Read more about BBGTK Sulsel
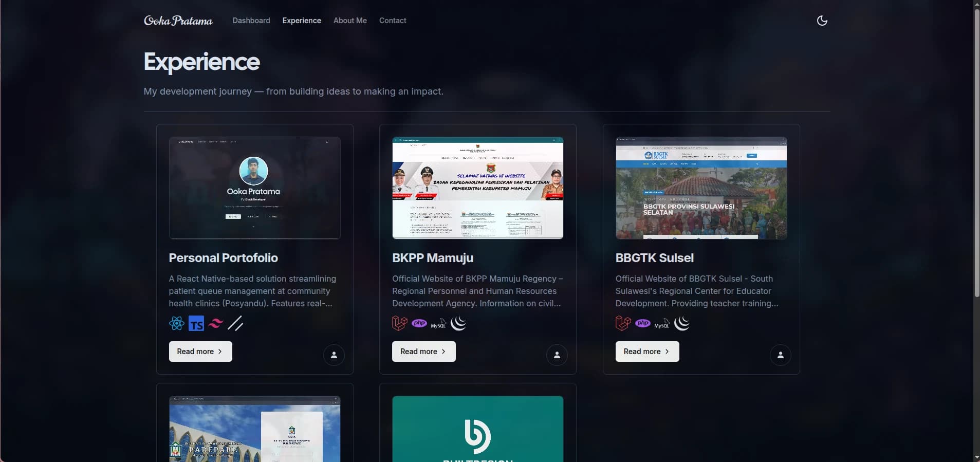This screenshot has height=462, width=980. tap(647, 352)
